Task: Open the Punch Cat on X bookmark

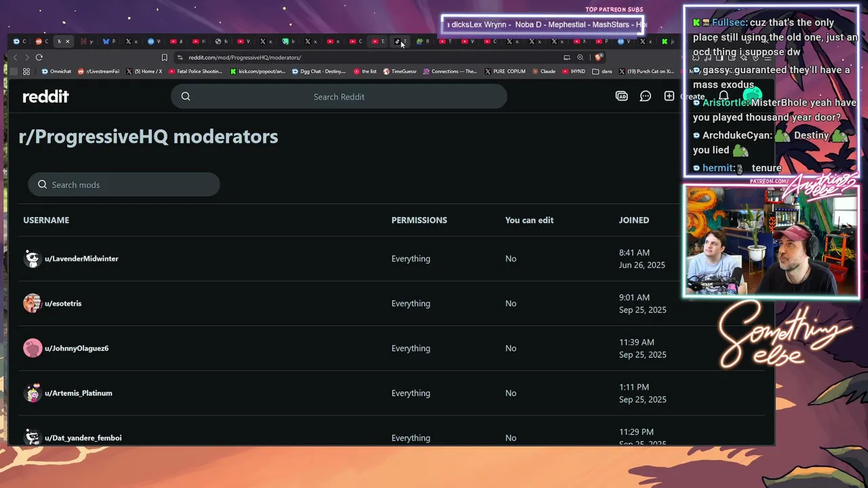Action: click(646, 71)
